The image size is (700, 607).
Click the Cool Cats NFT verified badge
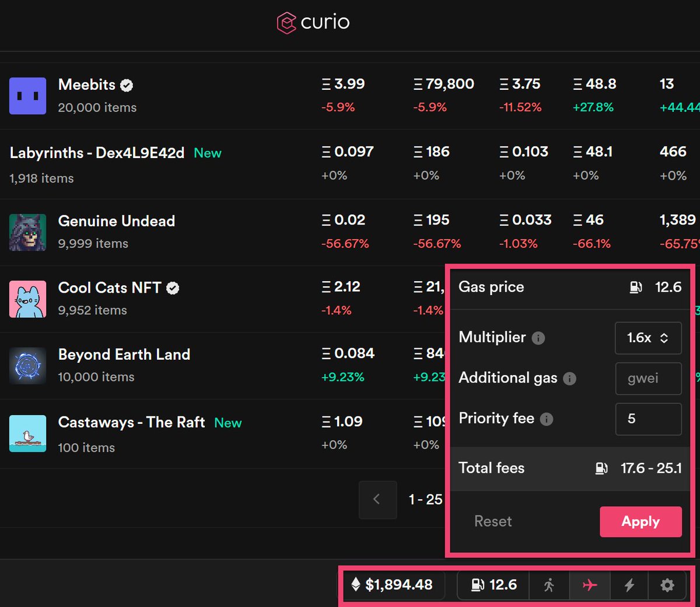pos(173,288)
